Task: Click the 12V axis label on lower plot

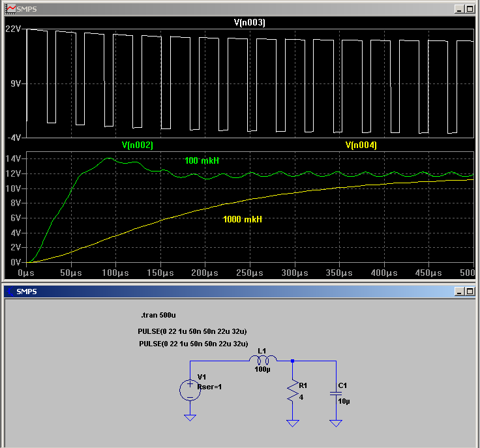Action: point(13,173)
